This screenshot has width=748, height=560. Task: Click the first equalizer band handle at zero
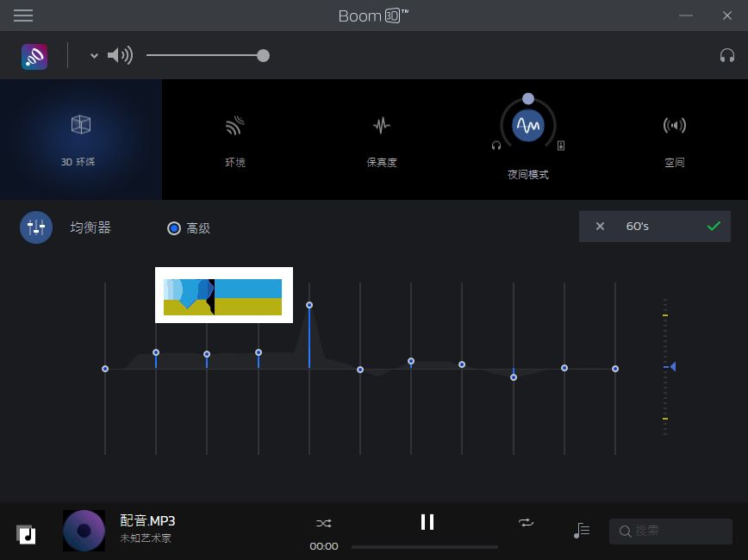(105, 369)
